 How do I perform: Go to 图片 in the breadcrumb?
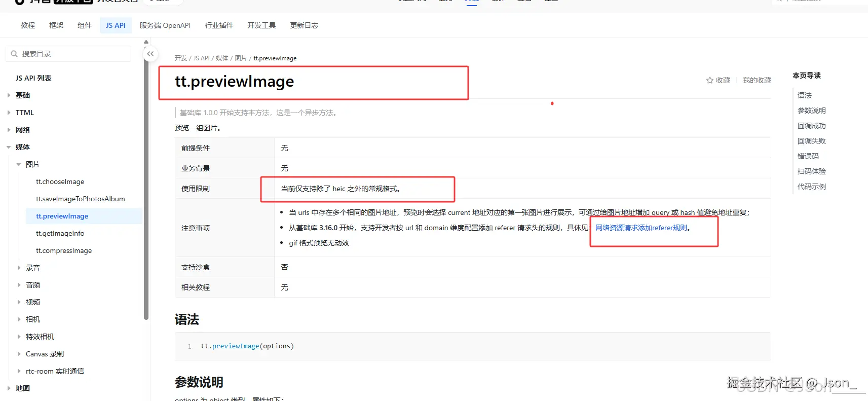point(241,58)
